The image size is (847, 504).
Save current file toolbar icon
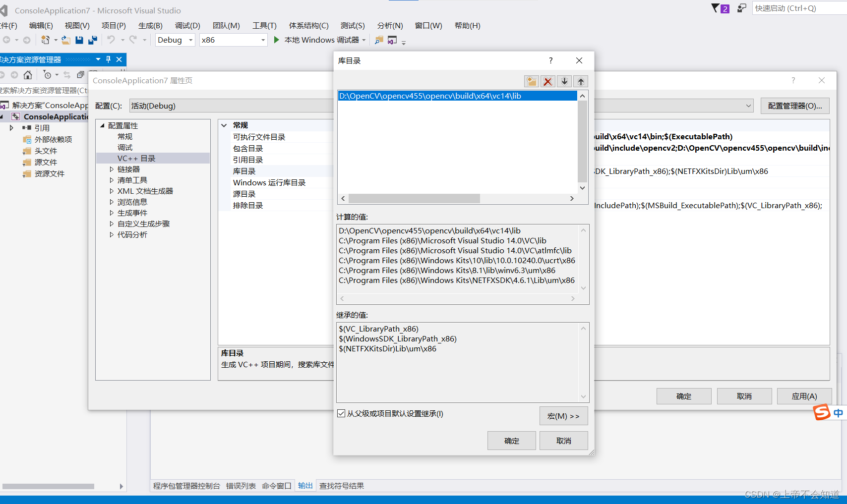point(79,40)
